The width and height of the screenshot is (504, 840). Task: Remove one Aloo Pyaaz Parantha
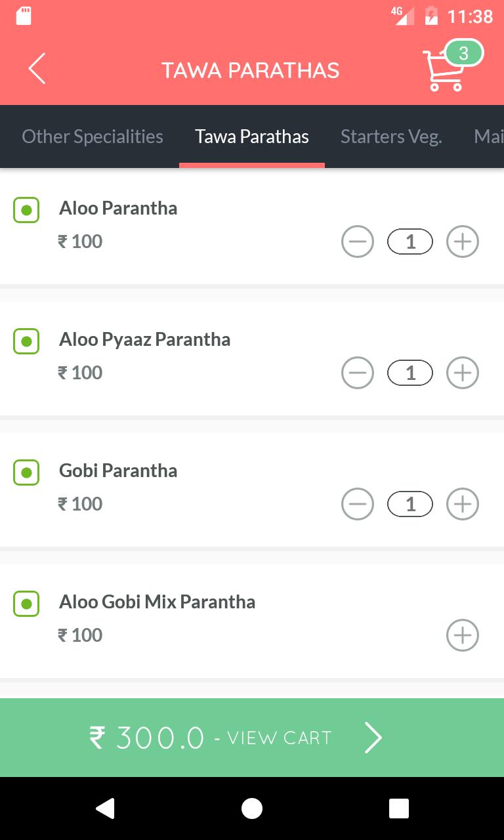(358, 373)
